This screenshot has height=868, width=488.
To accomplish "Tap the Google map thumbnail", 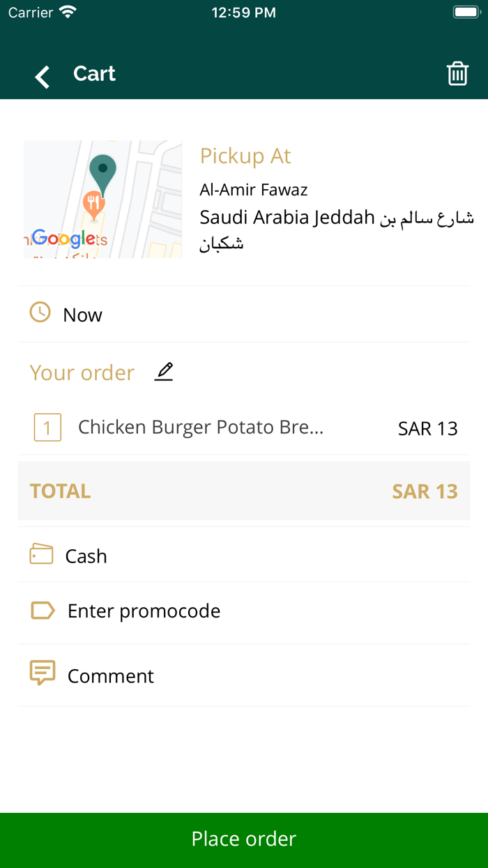I will click(x=102, y=199).
